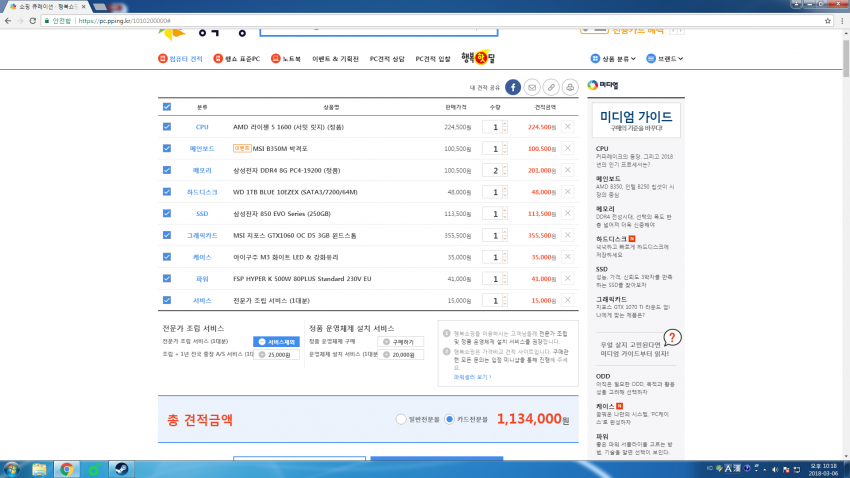The image size is (850, 478).
Task: Delete the GTX1060 graphics card row
Action: (x=568, y=235)
